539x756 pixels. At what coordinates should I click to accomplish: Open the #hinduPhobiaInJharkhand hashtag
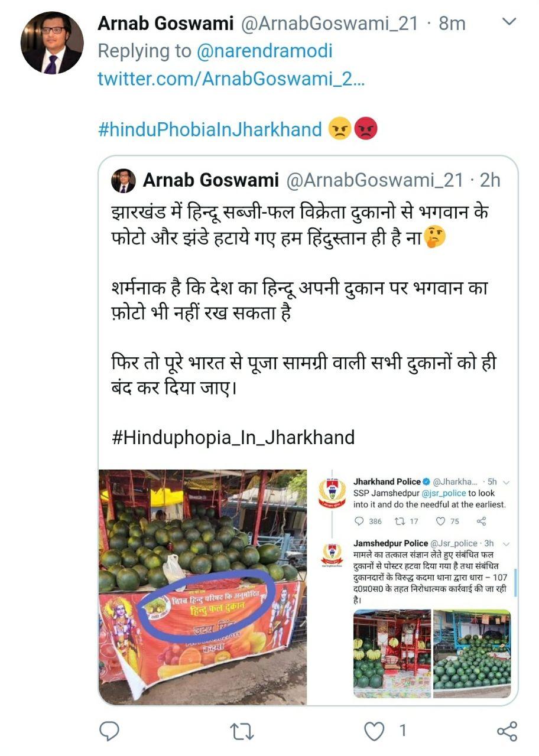tap(210, 129)
